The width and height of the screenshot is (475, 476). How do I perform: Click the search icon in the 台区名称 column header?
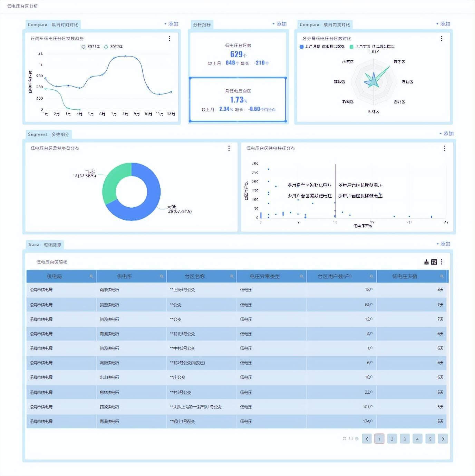(x=232, y=276)
